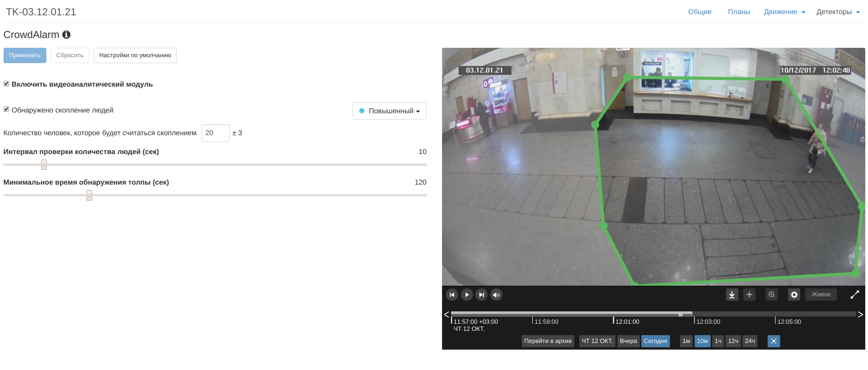The width and height of the screenshot is (868, 370).
Task: Click the camera video frame
Action: point(653,167)
